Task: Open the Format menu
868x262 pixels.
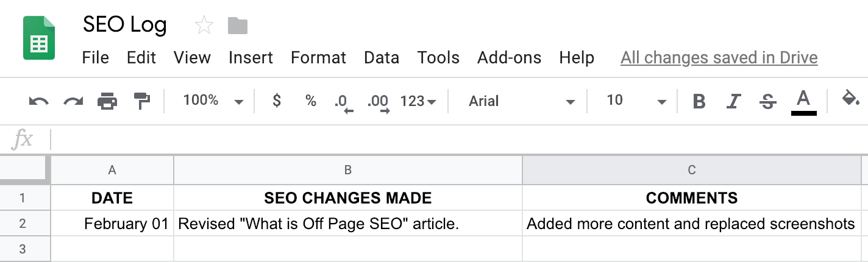Action: tap(318, 58)
